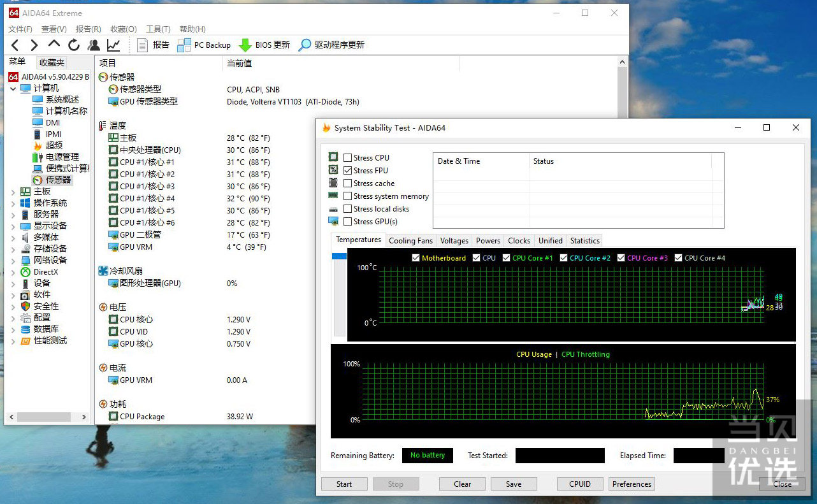Switch to the Statistics tab

[585, 241]
